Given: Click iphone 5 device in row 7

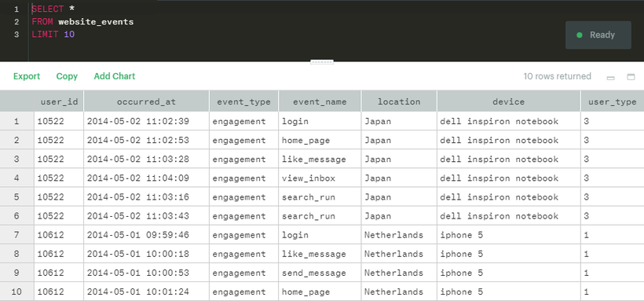Looking at the screenshot, I should 508,235.
